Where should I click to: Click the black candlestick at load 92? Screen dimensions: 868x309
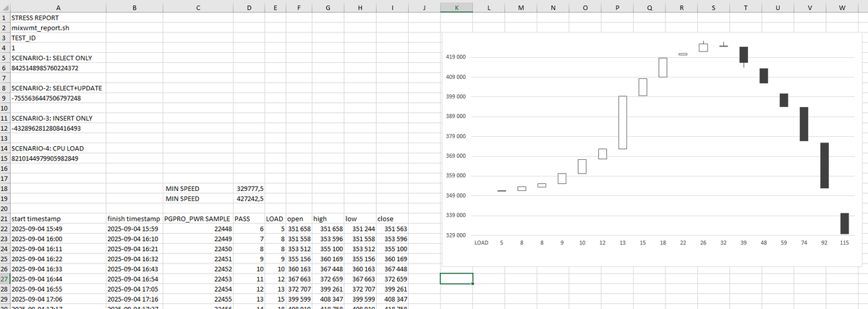click(x=824, y=166)
